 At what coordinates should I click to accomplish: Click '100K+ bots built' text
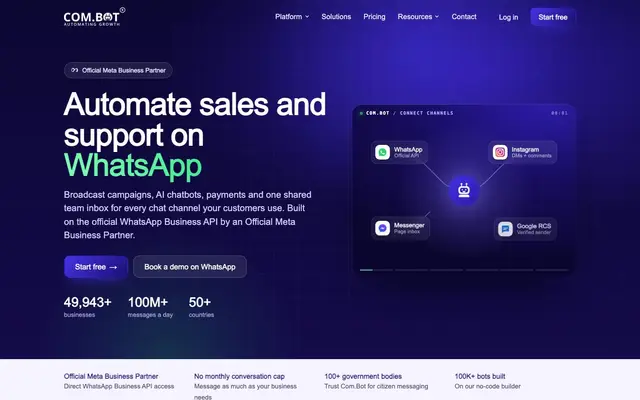[x=480, y=376]
